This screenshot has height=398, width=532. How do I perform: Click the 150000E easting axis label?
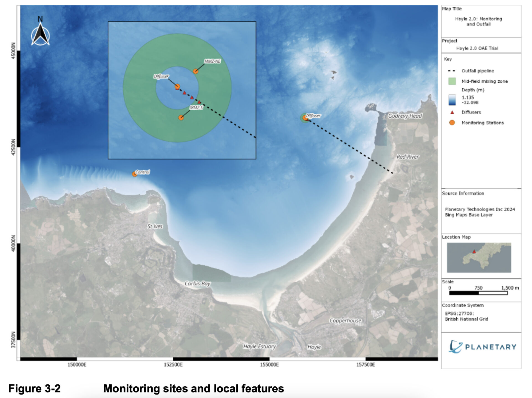tap(77, 365)
